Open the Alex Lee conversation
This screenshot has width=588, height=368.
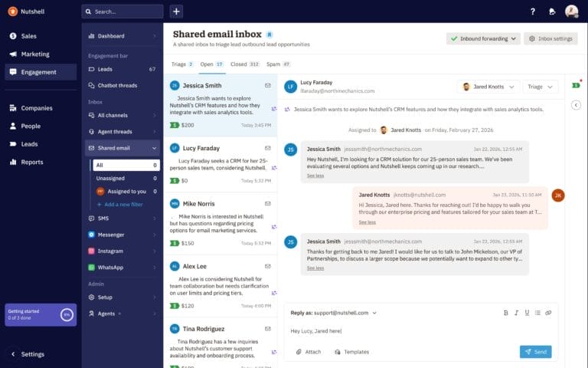point(220,286)
